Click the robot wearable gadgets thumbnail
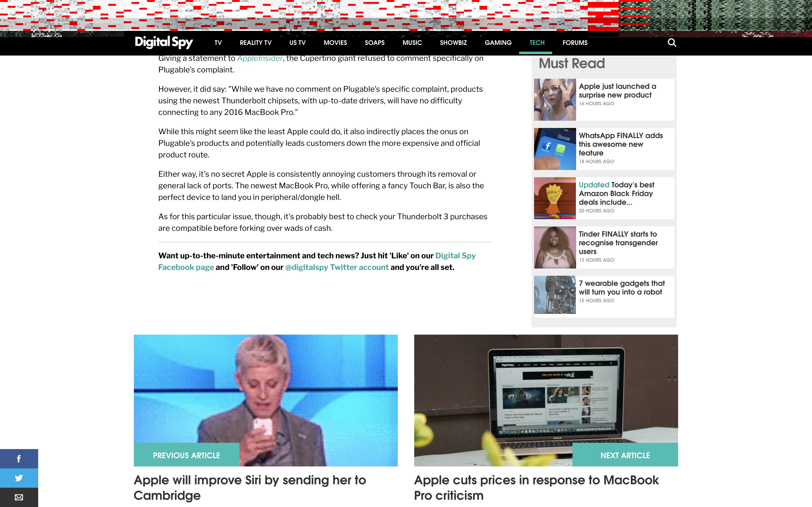 pyautogui.click(x=555, y=295)
